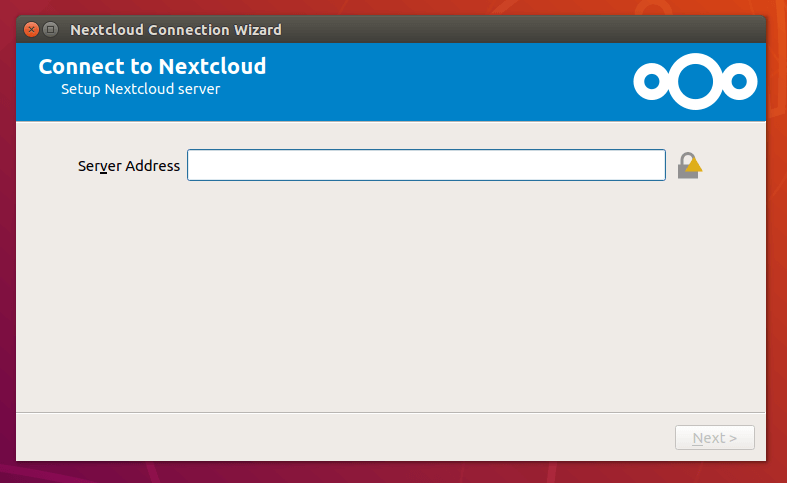Click empty space left of Next button in footer

(350, 438)
